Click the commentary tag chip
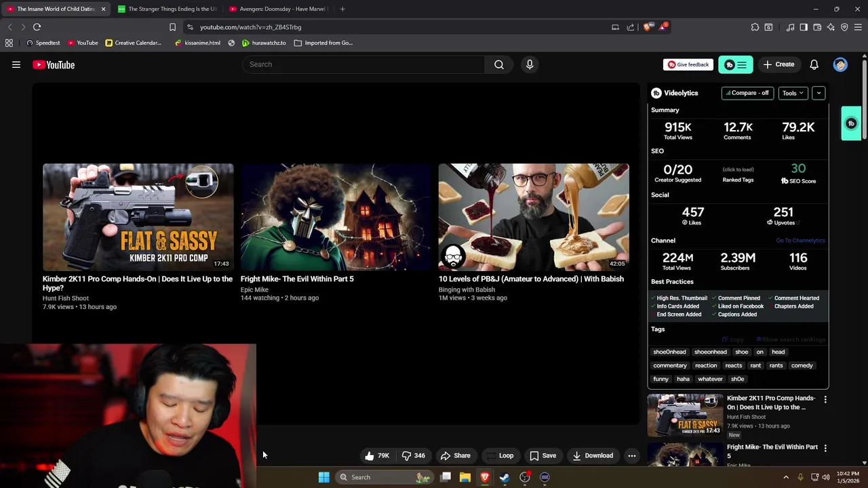The height and width of the screenshot is (488, 868). point(669,365)
